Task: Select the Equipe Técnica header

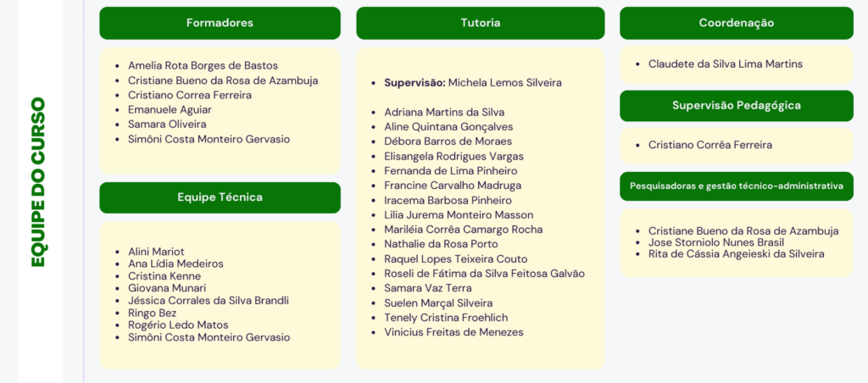Action: pyautogui.click(x=220, y=197)
